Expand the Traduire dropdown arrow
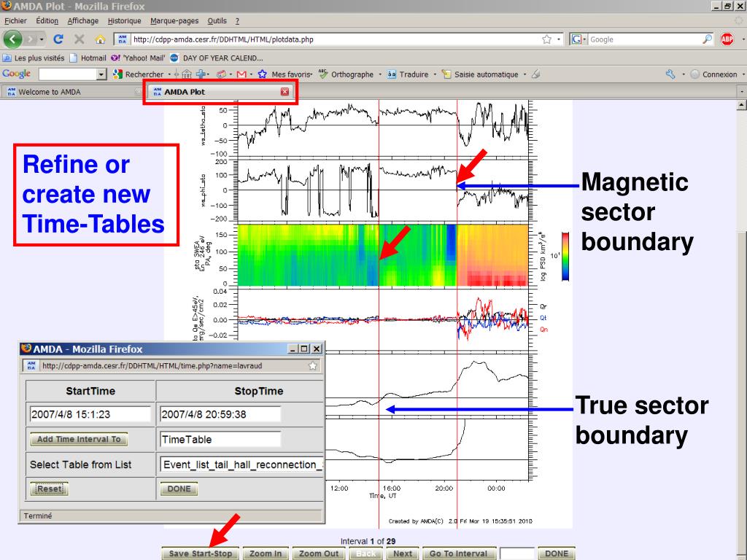 coord(435,74)
